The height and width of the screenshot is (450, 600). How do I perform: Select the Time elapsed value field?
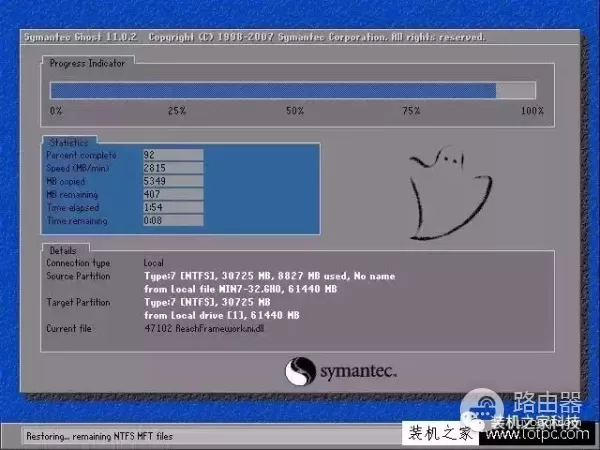[174, 207]
